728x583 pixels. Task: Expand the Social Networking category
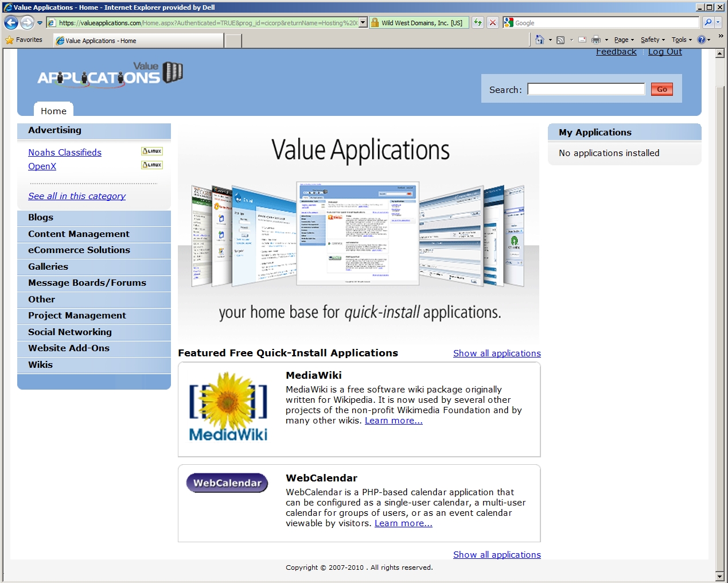click(x=94, y=333)
